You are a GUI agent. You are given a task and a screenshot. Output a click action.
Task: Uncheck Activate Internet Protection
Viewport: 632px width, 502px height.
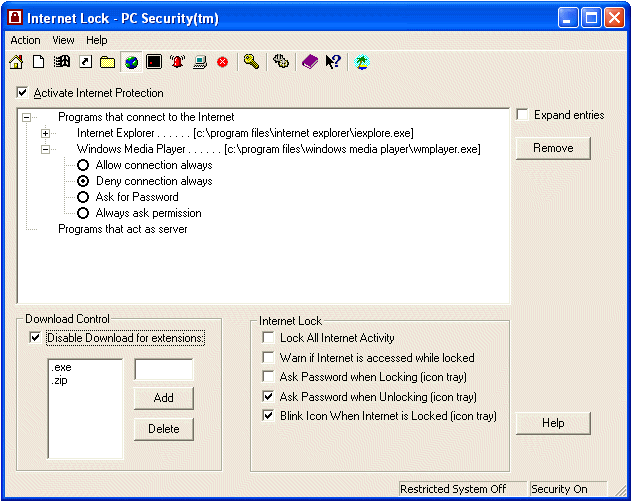pos(24,93)
